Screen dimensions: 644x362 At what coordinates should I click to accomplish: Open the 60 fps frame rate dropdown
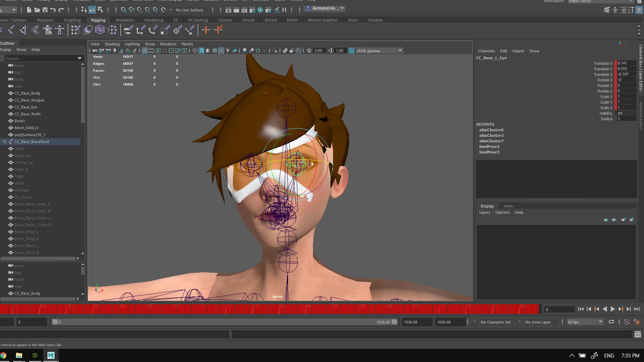click(x=600, y=322)
